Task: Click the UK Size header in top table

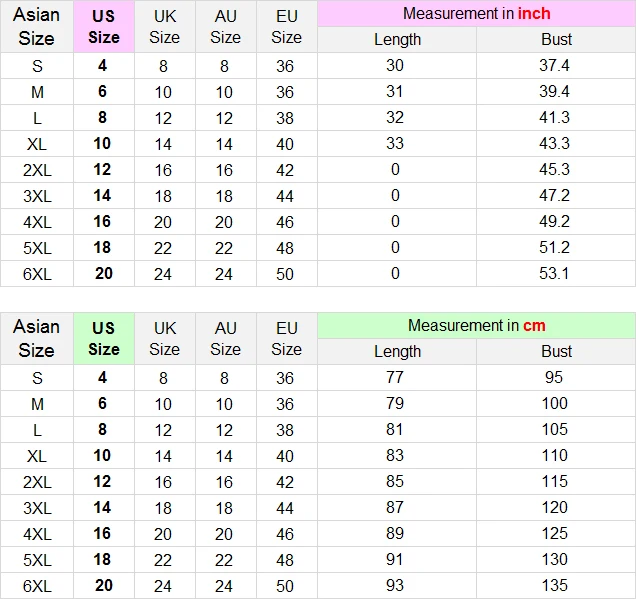Action: coord(165,27)
